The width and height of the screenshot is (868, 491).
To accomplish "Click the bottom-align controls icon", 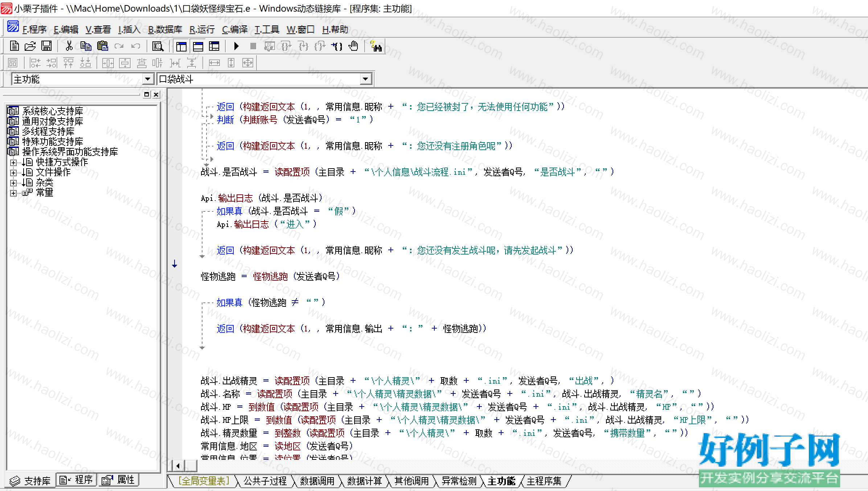I will click(85, 63).
